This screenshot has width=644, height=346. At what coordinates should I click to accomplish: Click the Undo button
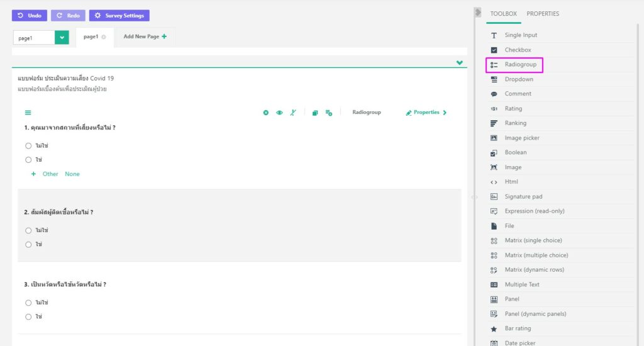(30, 16)
